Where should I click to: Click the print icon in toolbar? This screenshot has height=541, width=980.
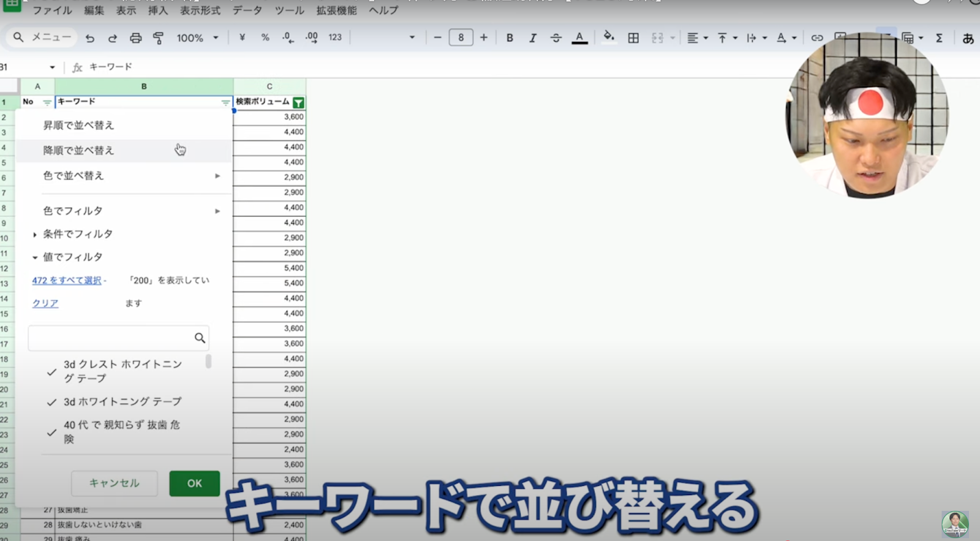tap(135, 38)
